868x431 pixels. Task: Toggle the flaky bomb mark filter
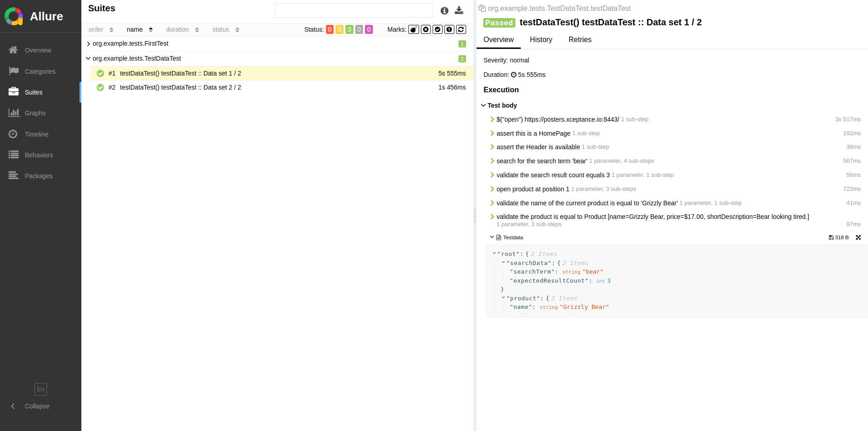[x=413, y=29]
